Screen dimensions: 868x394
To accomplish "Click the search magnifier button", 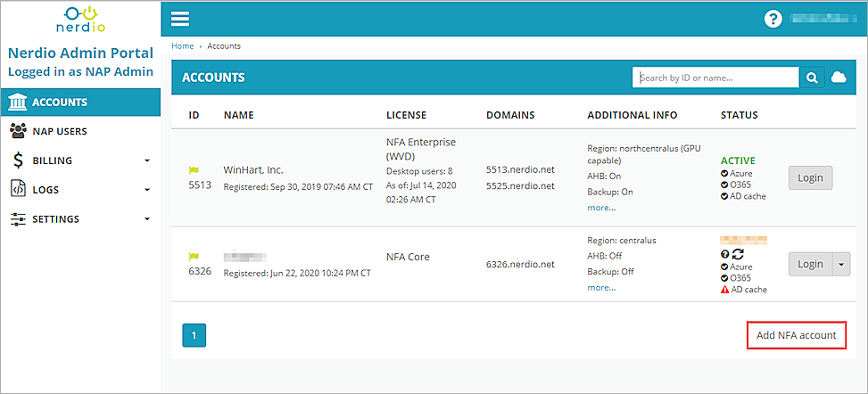I will tap(812, 78).
